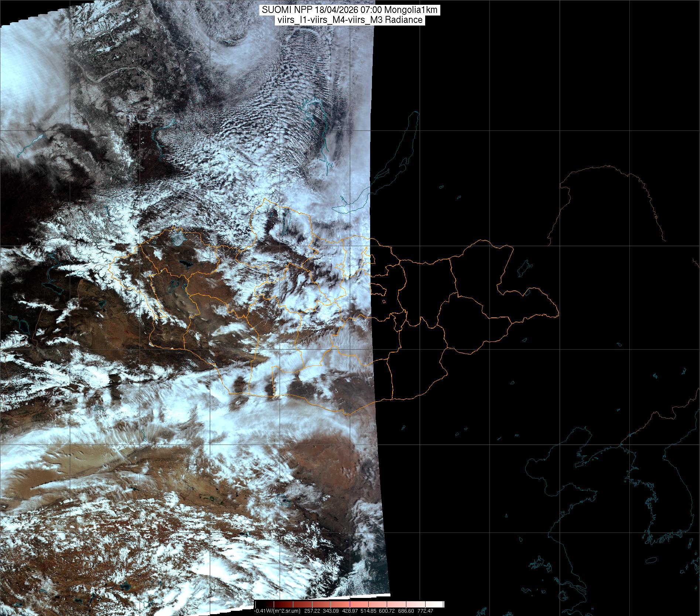This screenshot has width=700, height=616.
Task: Click the dark Khyargas Lake in western Mongolia
Action: click(x=185, y=264)
